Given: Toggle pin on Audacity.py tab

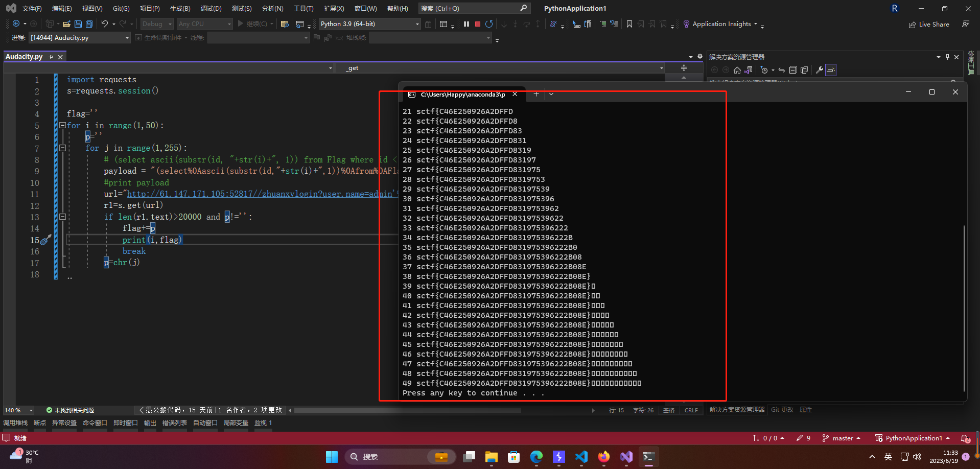Looking at the screenshot, I should 51,57.
